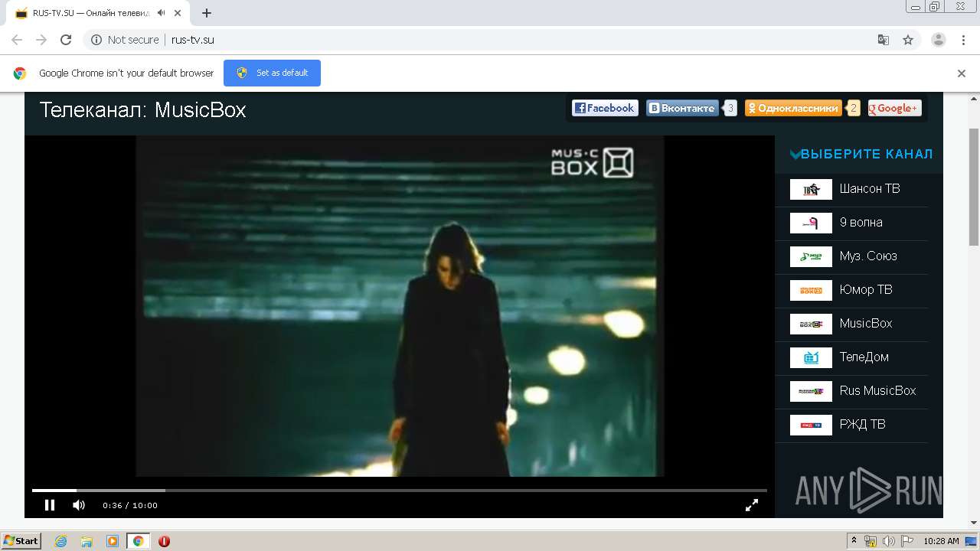Switch to the RUS-TV.SU tab

pos(100,13)
